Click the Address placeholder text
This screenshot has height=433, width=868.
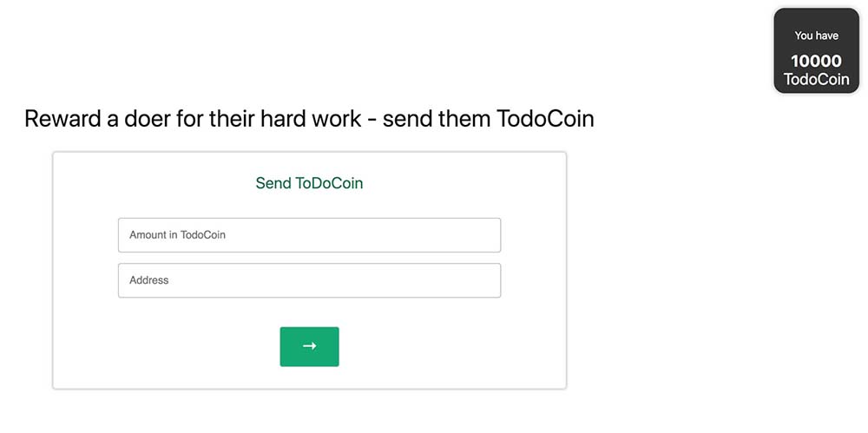pyautogui.click(x=149, y=280)
